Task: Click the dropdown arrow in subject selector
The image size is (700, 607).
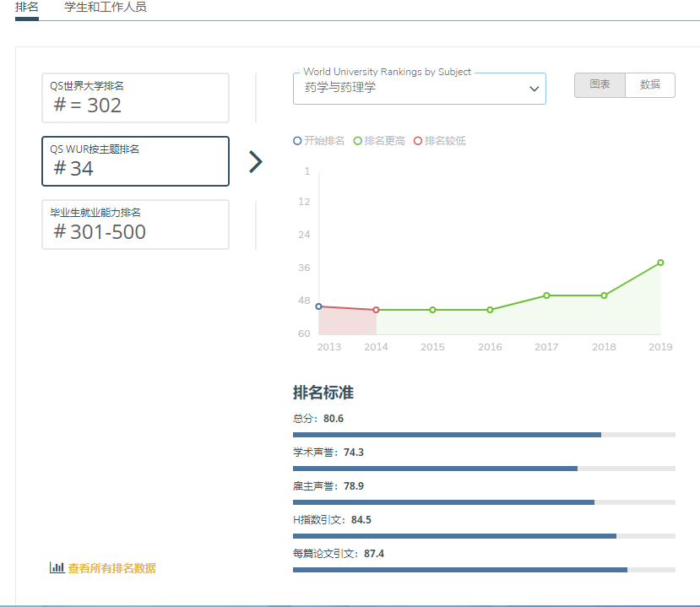Action: [534, 89]
